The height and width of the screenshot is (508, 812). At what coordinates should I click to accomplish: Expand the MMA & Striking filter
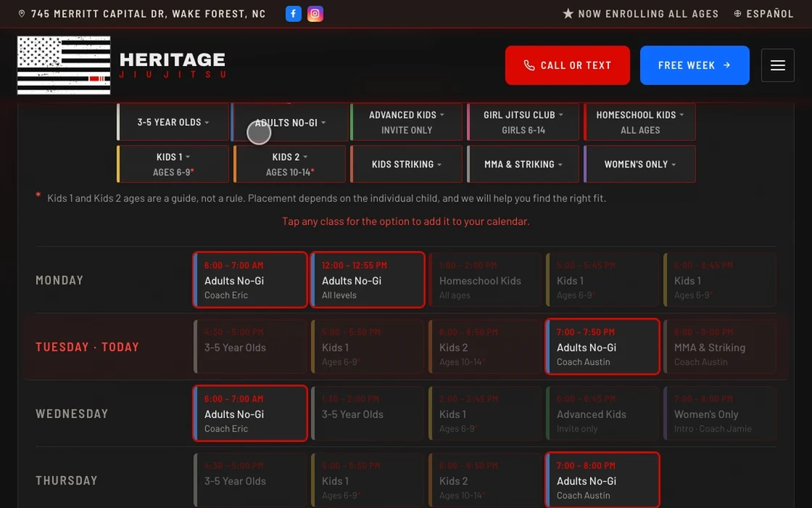(523, 164)
